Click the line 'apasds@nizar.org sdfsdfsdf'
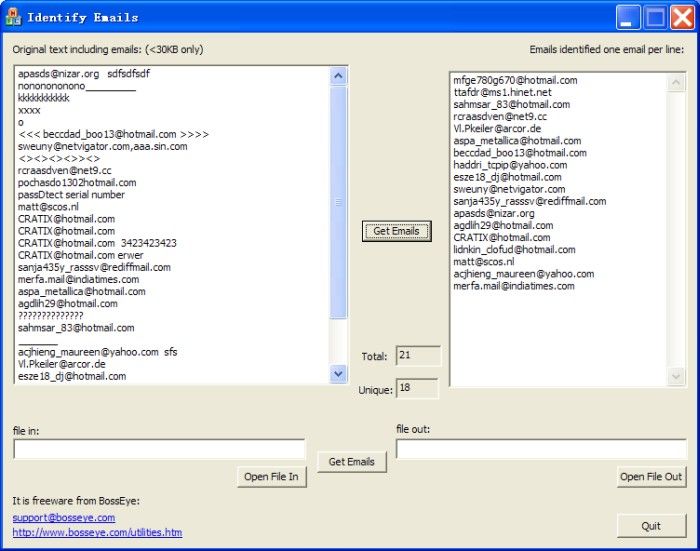The width and height of the screenshot is (700, 551). pyautogui.click(x=84, y=74)
